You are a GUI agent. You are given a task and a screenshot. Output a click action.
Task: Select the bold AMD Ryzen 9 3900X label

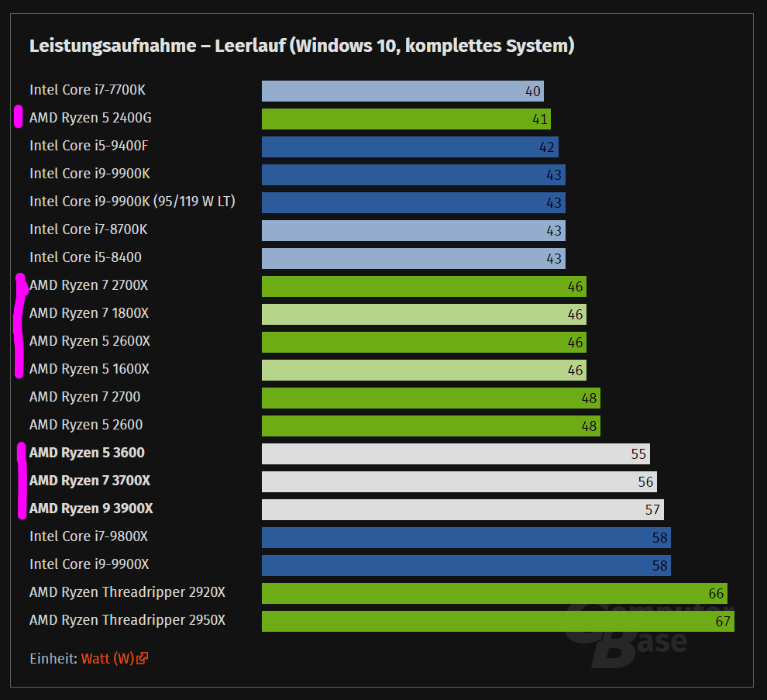[x=91, y=509]
